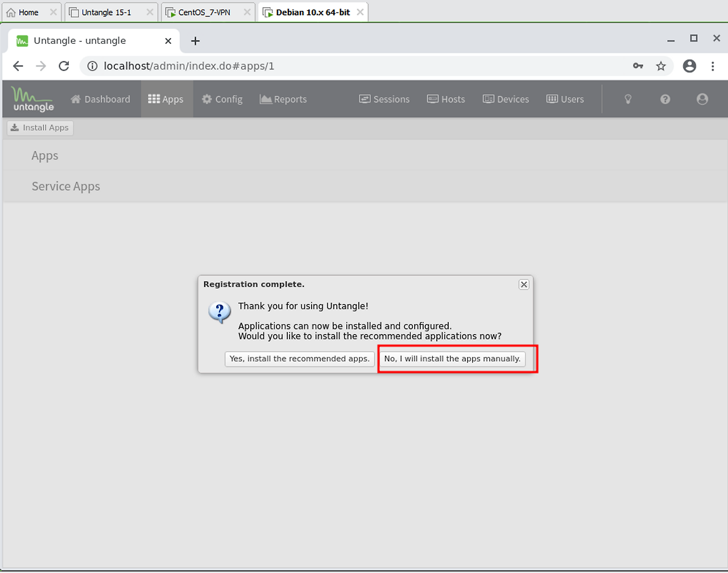Maximize the Chrome window
Image resolution: width=728 pixels, height=573 pixels.
pos(694,38)
